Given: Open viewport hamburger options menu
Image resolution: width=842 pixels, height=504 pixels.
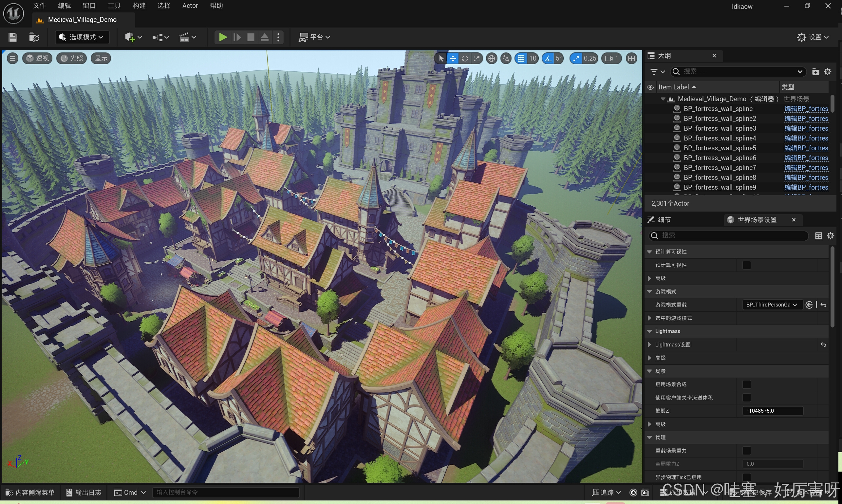Looking at the screenshot, I should tap(12, 58).
